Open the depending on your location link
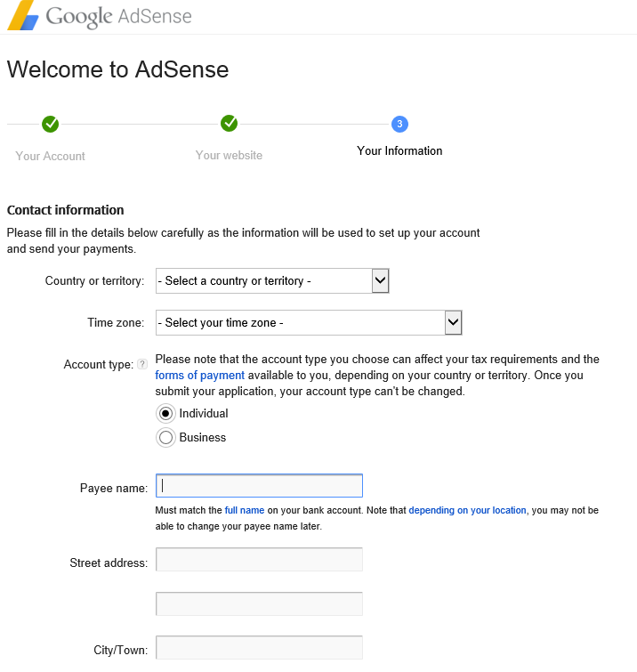The height and width of the screenshot is (672, 637). (467, 510)
